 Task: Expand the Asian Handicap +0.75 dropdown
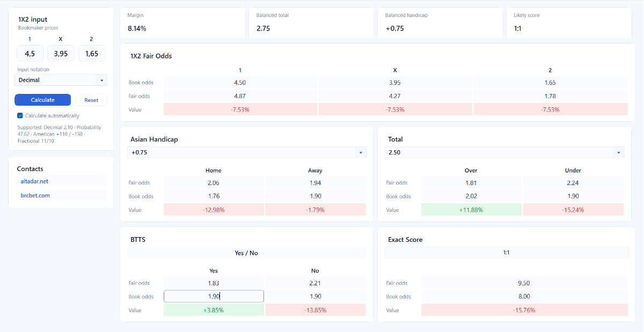(x=247, y=152)
